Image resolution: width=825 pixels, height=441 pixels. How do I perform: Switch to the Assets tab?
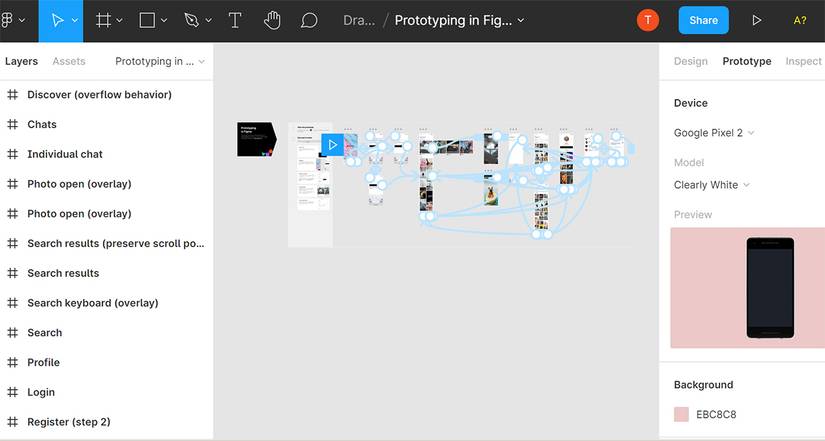pyautogui.click(x=69, y=61)
